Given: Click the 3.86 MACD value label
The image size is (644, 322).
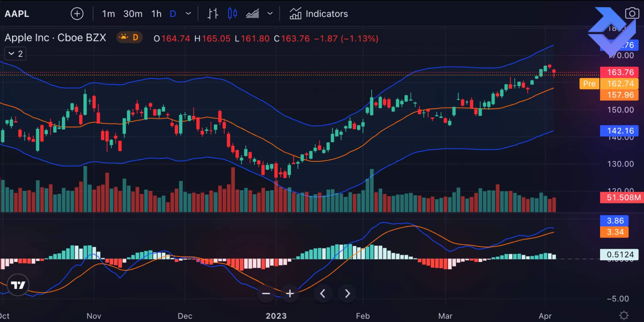Looking at the screenshot, I should click(614, 221).
